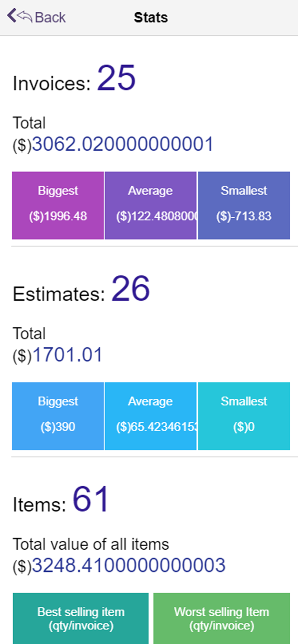Click the items count number 61
Image resolution: width=298 pixels, height=644 pixels.
point(91,499)
